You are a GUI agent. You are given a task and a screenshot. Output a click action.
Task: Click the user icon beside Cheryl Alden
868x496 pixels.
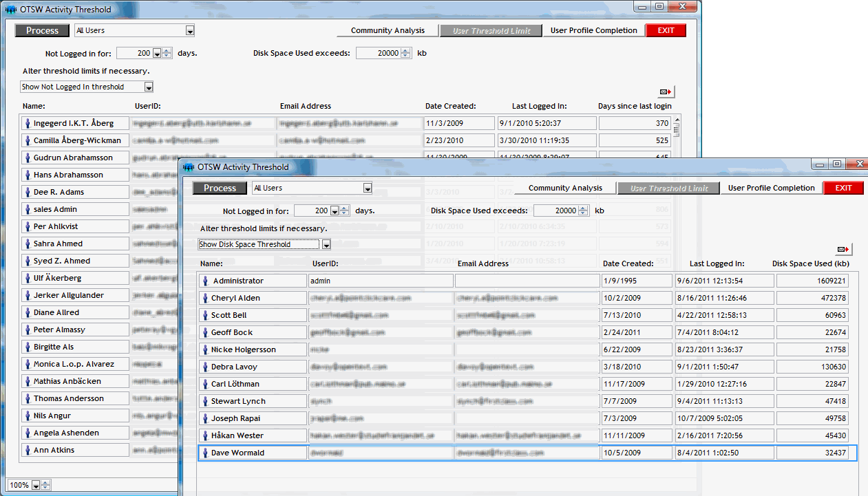tap(204, 298)
